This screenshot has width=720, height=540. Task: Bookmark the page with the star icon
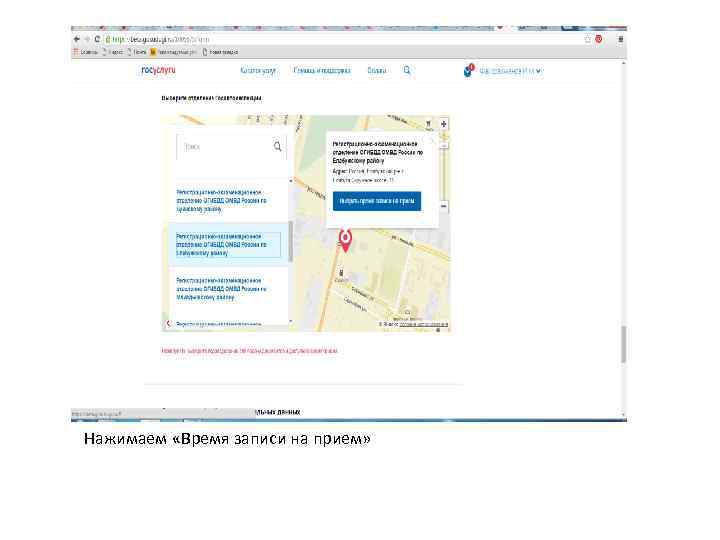pyautogui.click(x=587, y=39)
